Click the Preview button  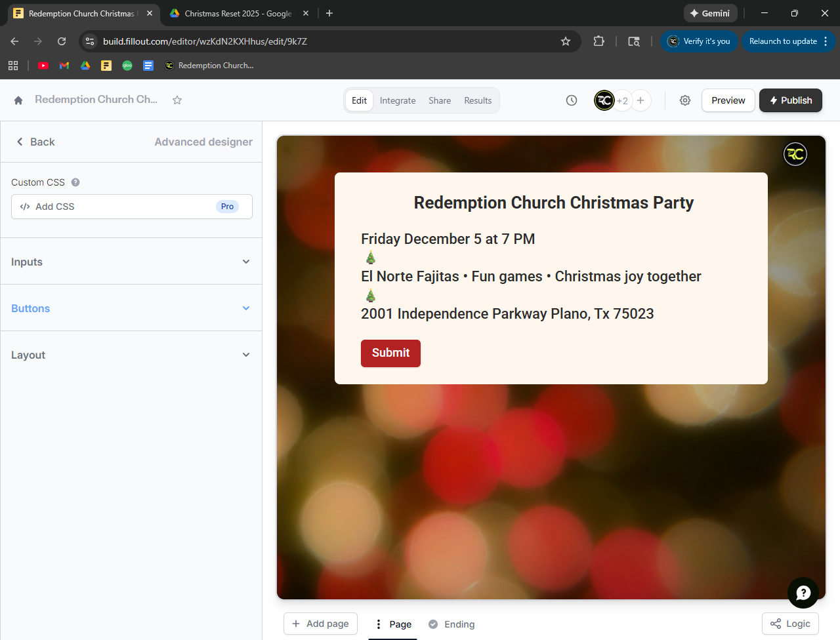coord(728,100)
